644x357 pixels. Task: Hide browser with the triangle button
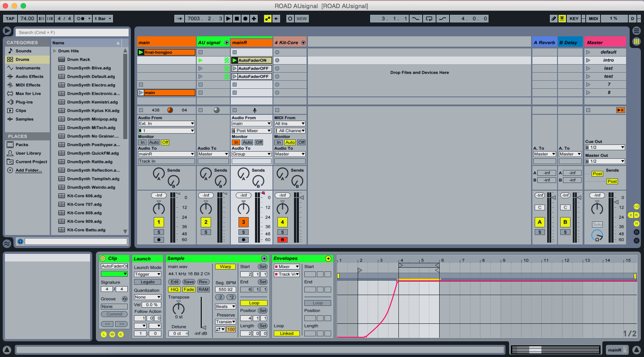click(x=7, y=31)
